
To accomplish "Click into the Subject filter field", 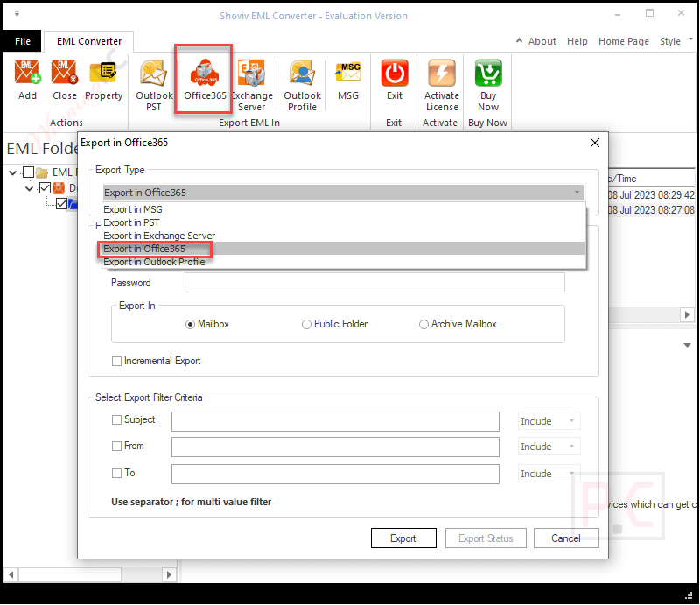I will point(335,421).
